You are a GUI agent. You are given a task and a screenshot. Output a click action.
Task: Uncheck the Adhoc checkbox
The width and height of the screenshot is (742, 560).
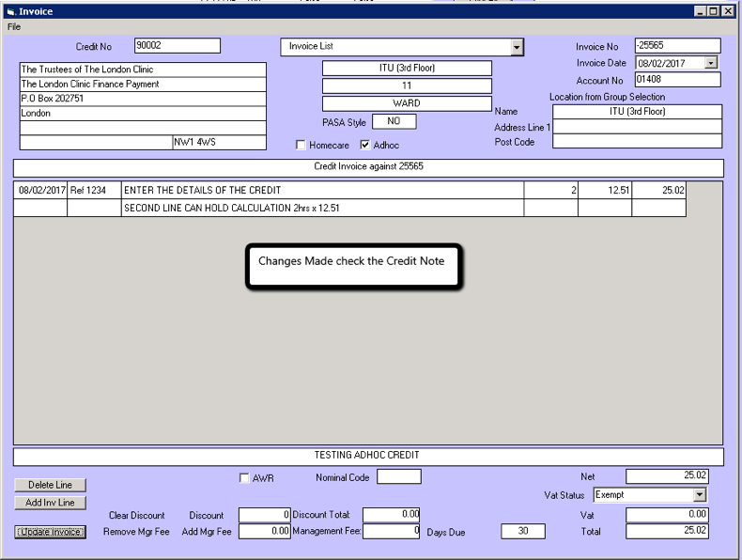point(365,146)
